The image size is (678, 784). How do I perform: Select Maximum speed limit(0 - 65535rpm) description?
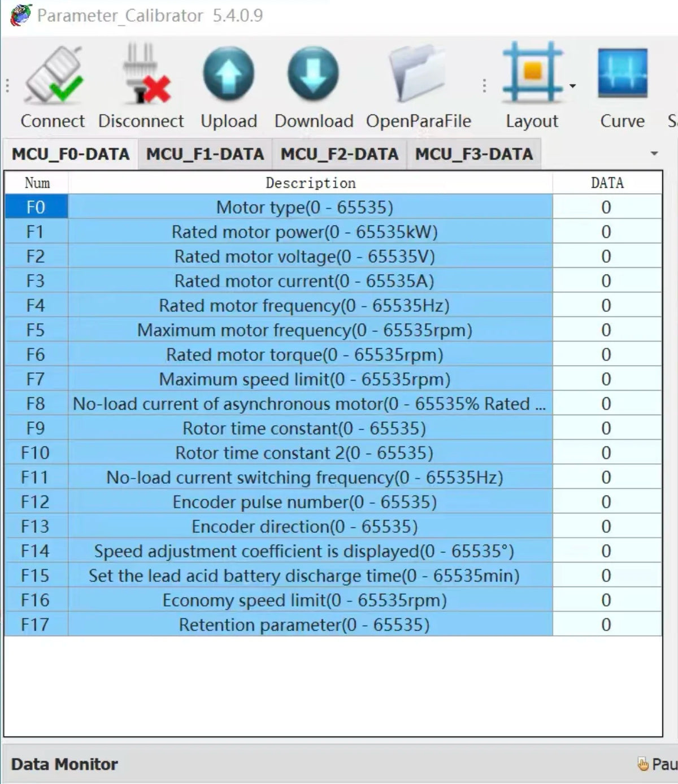[310, 379]
